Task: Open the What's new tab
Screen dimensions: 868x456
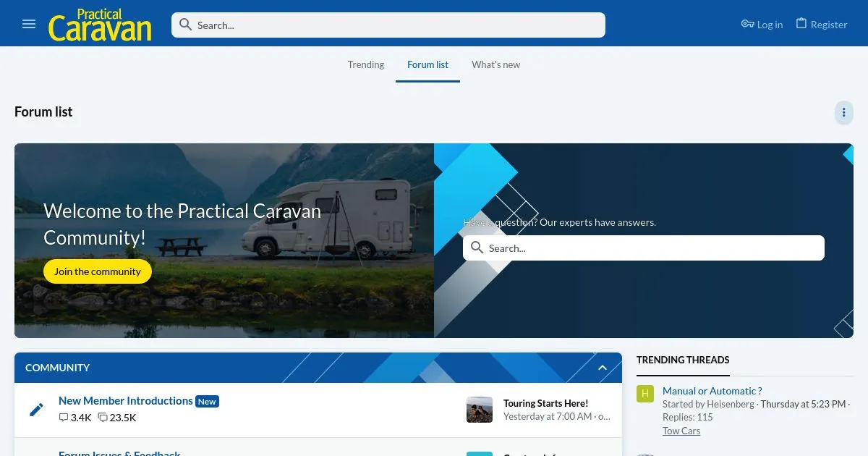Action: 495,64
